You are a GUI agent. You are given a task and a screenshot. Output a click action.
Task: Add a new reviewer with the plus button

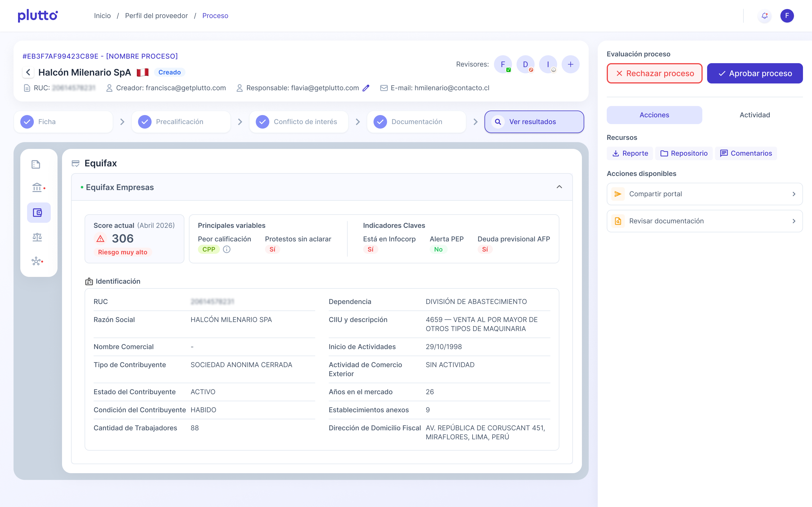(x=570, y=64)
